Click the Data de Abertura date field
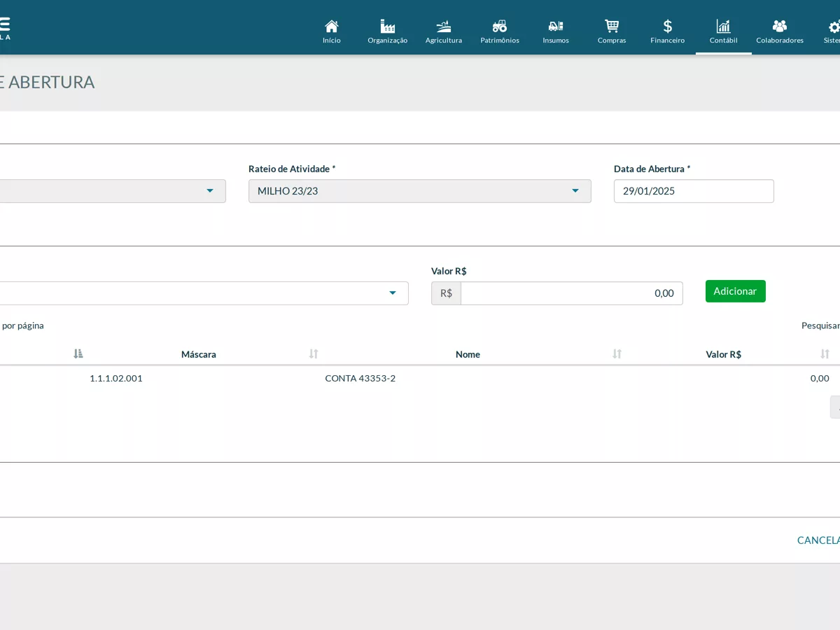 coord(694,191)
